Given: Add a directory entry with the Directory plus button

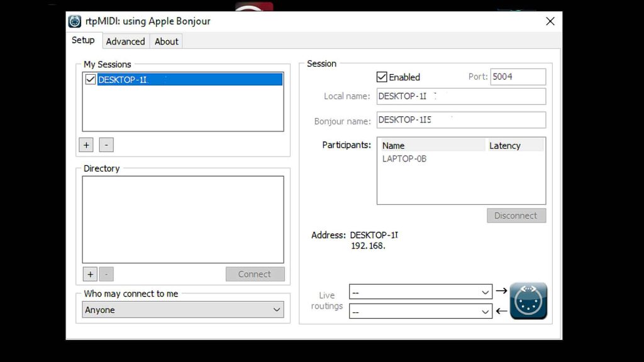Looking at the screenshot, I should click(x=90, y=274).
